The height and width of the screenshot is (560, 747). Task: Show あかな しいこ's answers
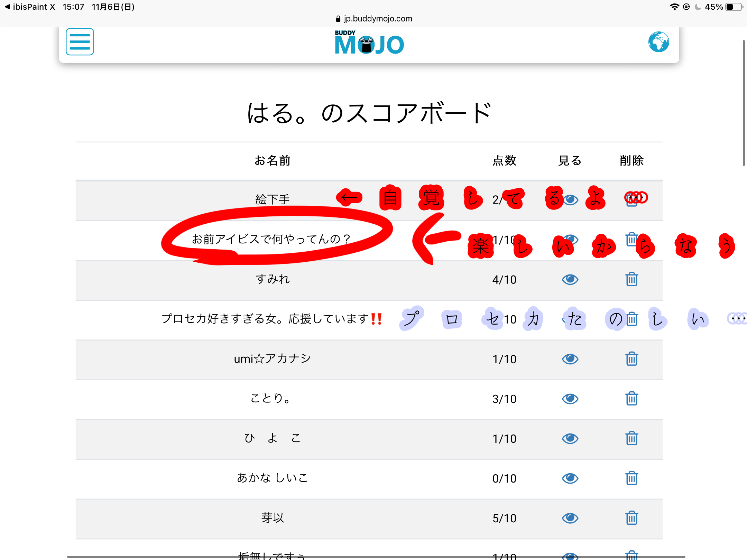[x=570, y=478]
